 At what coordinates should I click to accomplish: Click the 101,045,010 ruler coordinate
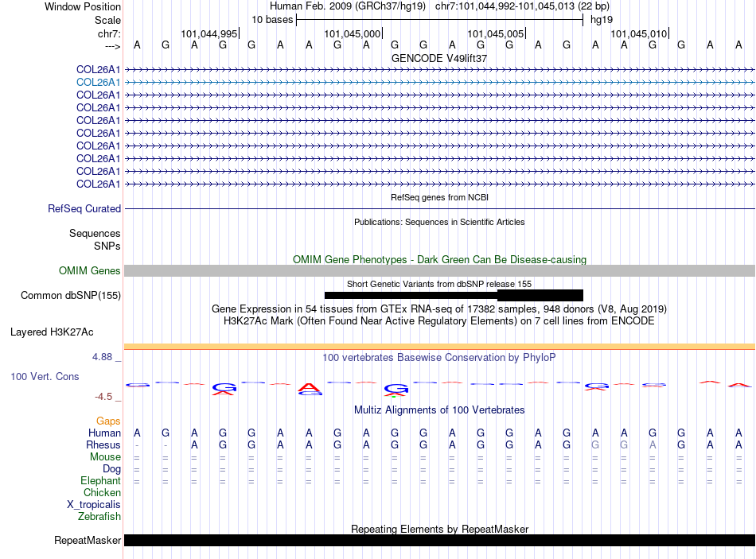point(639,33)
